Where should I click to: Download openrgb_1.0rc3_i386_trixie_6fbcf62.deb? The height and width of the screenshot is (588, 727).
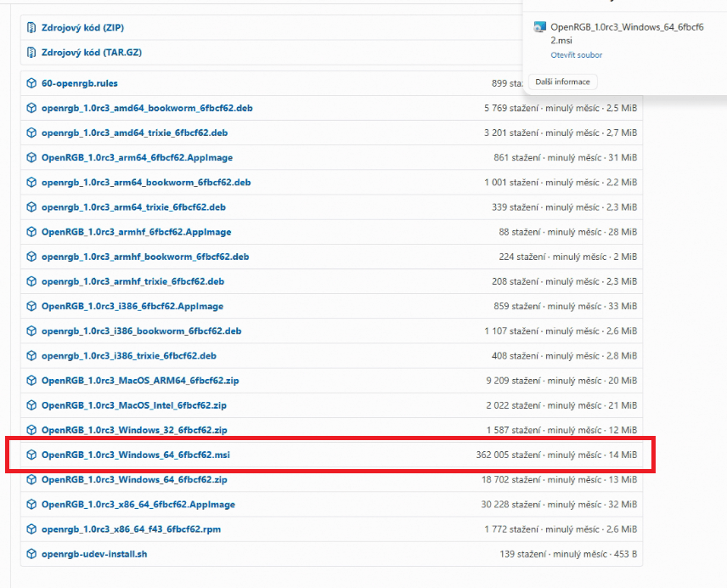129,356
